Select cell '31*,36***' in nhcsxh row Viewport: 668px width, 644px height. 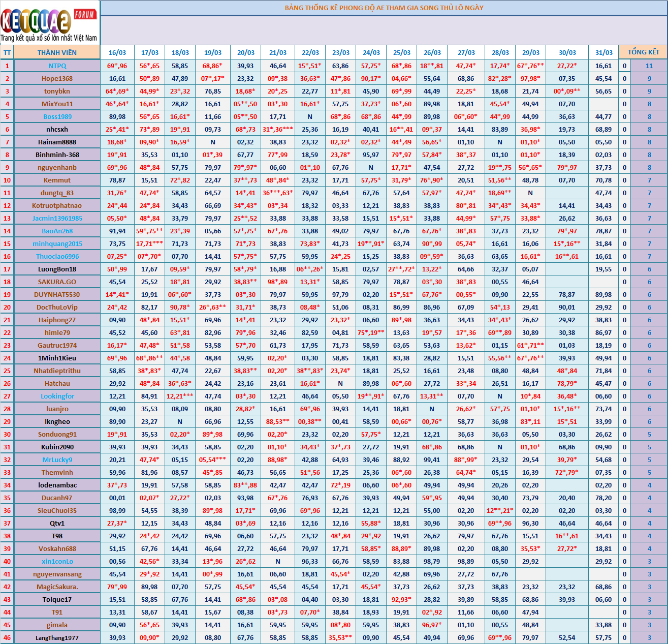pyautogui.click(x=278, y=129)
